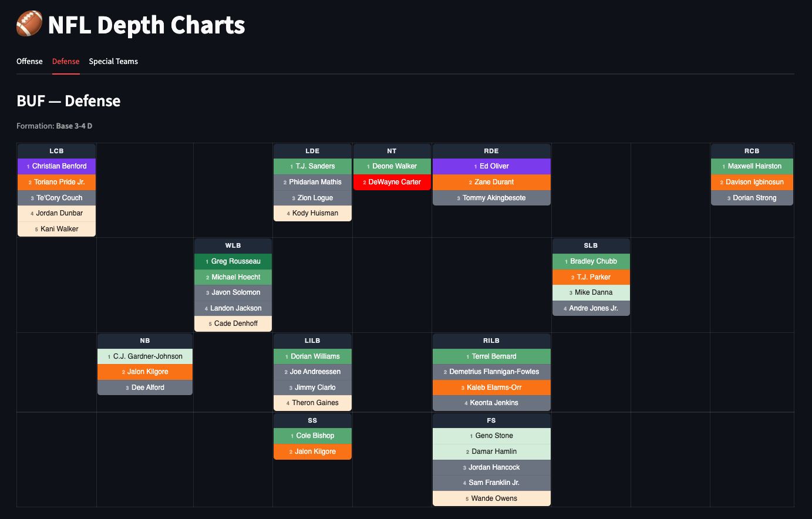The width and height of the screenshot is (812, 519).
Task: Select Toriano Pride Jr. at LCB
Action: click(x=56, y=182)
